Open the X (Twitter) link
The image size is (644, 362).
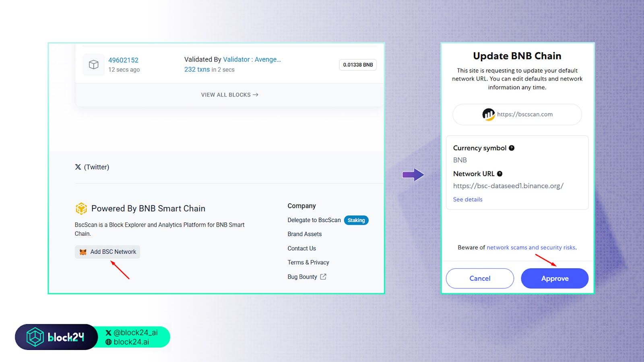point(92,167)
